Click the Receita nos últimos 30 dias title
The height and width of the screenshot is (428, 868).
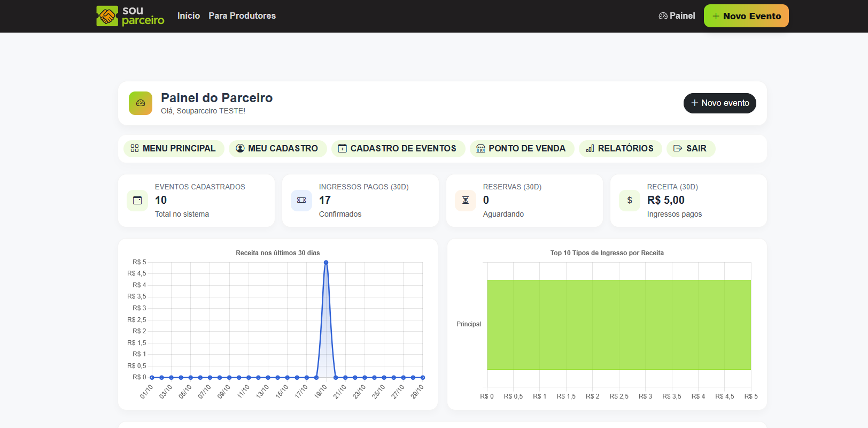point(277,253)
